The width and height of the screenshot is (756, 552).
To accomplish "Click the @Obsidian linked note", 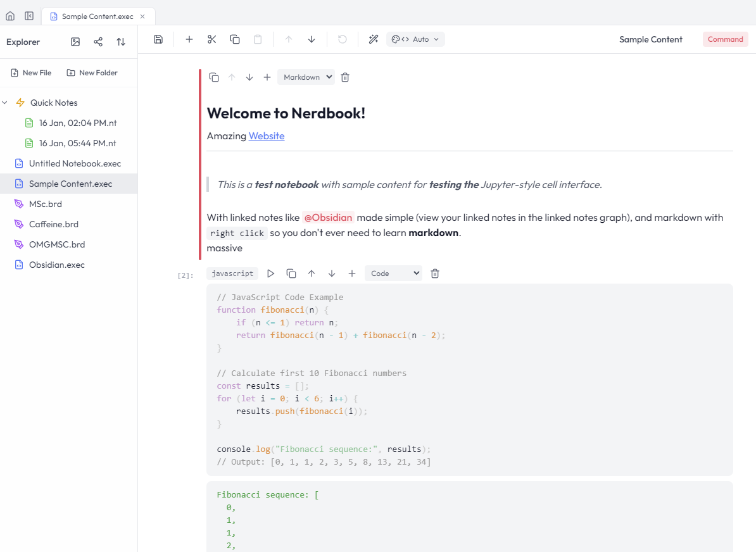I will pos(329,217).
